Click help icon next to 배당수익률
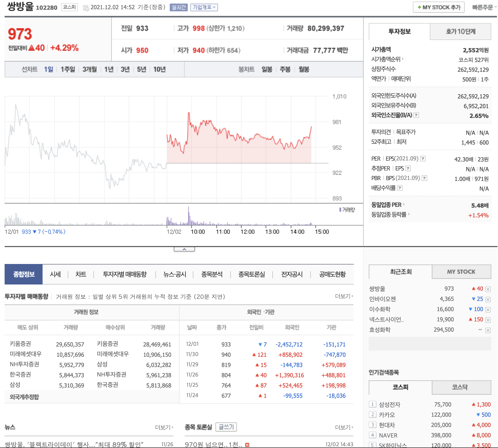This screenshot has height=448, width=498. click(400, 188)
